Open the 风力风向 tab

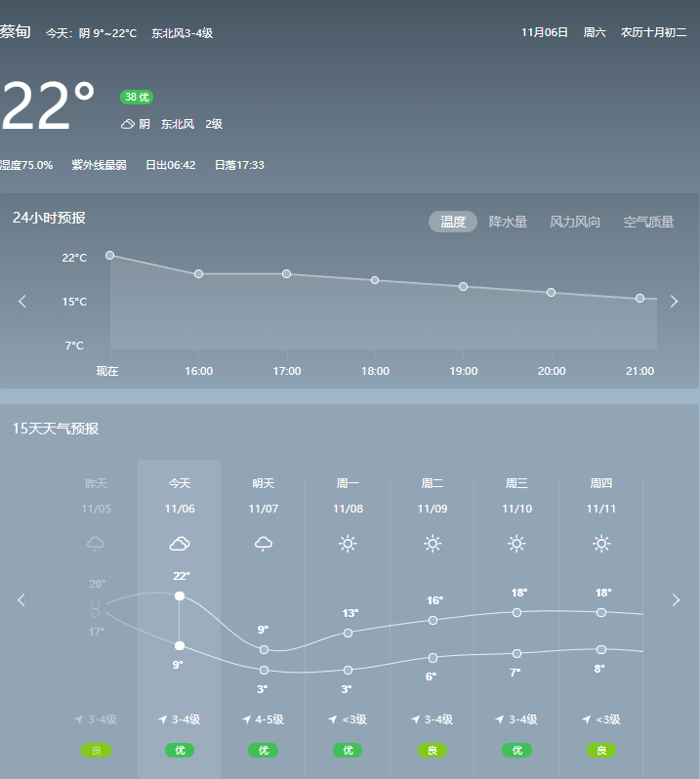(x=575, y=222)
